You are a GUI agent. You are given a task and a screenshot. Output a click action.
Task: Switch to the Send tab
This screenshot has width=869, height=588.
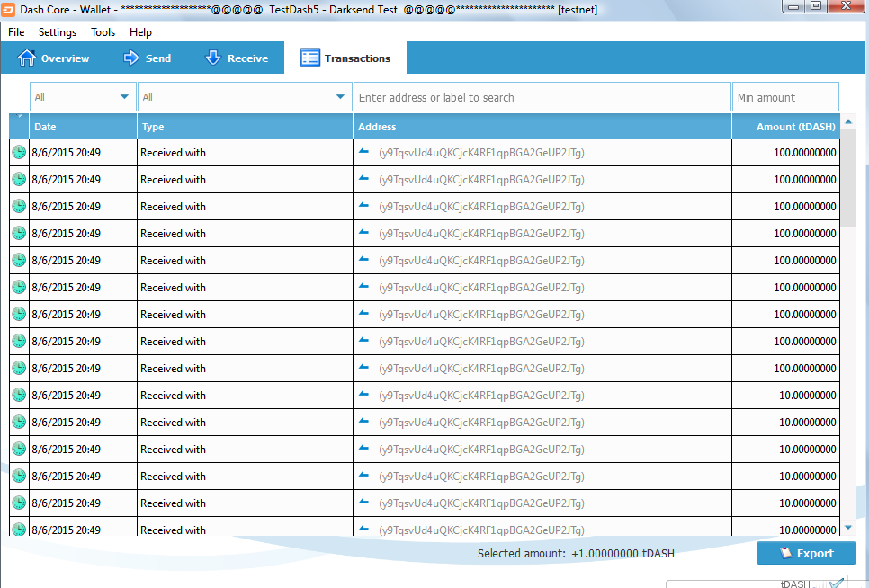(148, 58)
